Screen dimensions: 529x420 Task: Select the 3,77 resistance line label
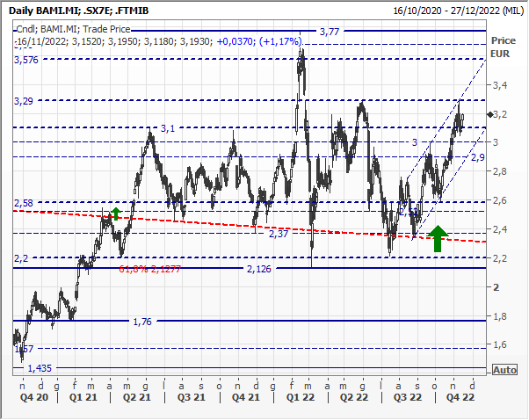point(329,32)
